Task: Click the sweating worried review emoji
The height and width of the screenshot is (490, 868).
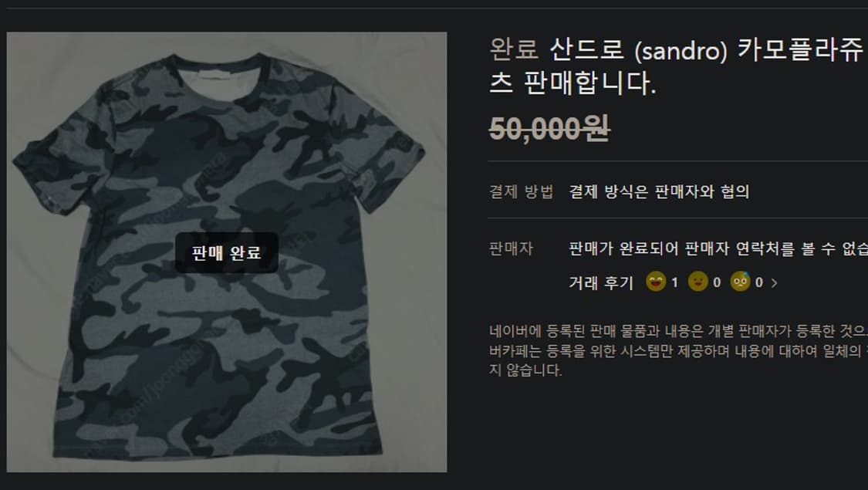Action: tap(740, 282)
